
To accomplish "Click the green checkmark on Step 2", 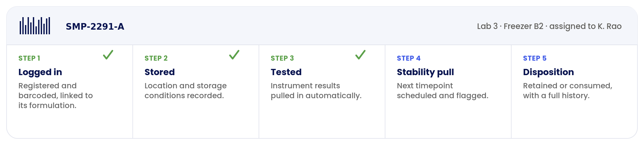I will [x=234, y=55].
